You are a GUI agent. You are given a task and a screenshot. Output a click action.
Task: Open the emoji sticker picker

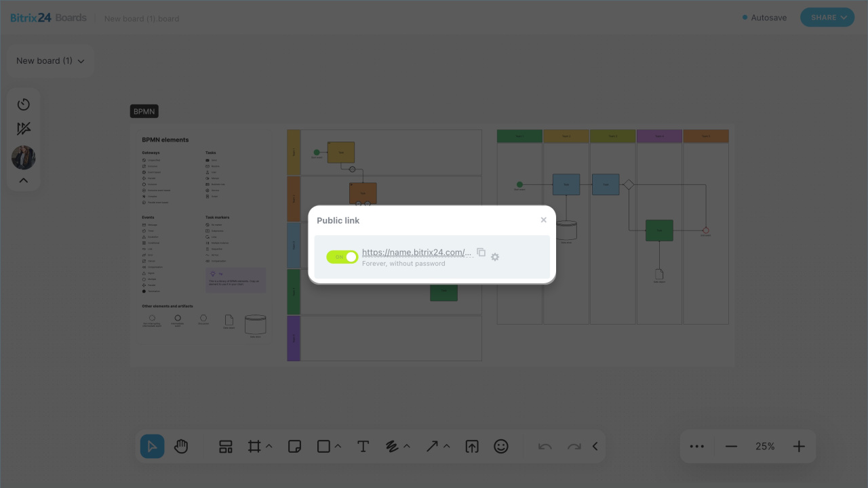[501, 446]
